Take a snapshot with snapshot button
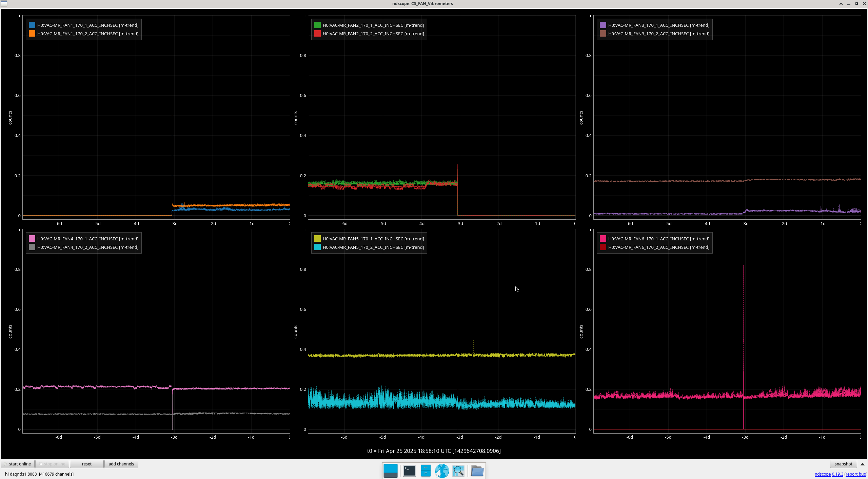This screenshot has width=868, height=479. coord(843,464)
